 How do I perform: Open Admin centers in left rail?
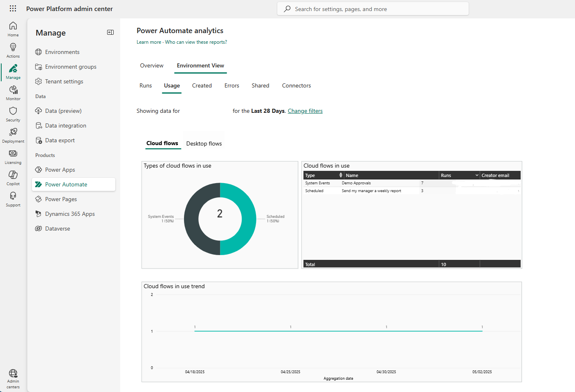[x=13, y=379]
